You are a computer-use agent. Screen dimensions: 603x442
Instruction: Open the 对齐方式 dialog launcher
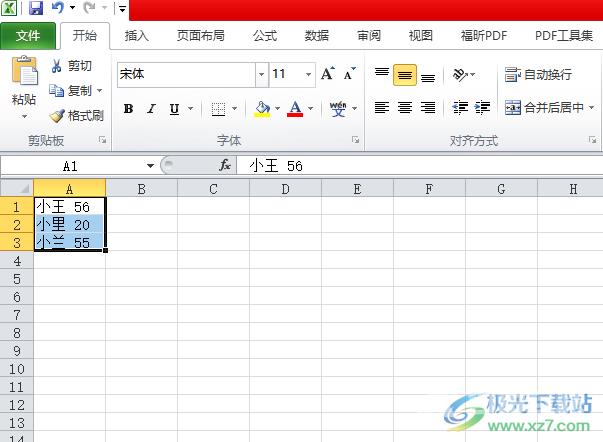tap(592, 140)
